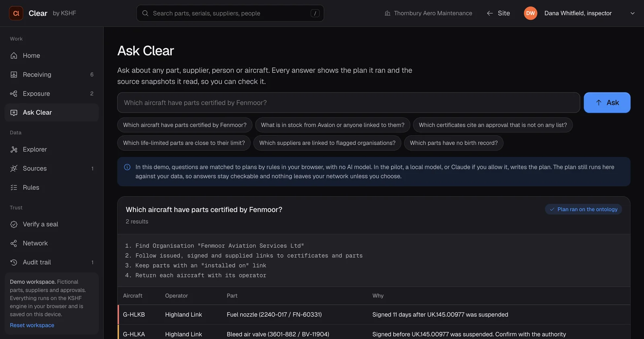This screenshot has width=644, height=339.
Task: Go to Receiving section
Action: (x=52, y=75)
